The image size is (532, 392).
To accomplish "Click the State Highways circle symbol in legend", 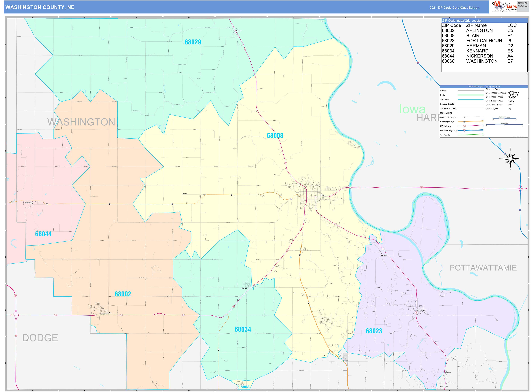I will click(x=464, y=122).
